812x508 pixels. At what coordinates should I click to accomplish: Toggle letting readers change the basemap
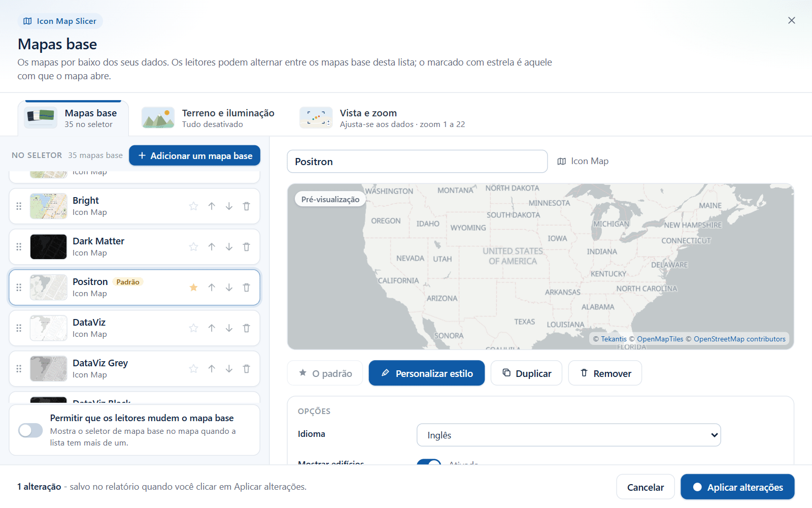pyautogui.click(x=30, y=430)
